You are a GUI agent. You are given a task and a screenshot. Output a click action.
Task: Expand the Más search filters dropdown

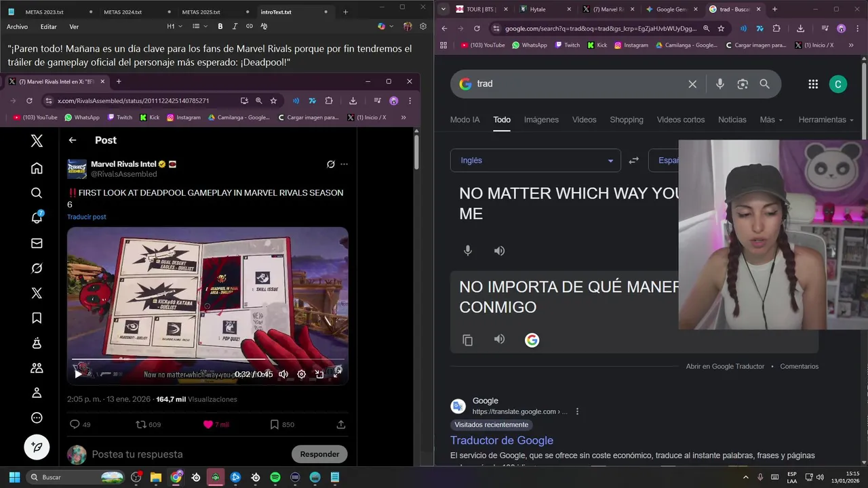771,119
